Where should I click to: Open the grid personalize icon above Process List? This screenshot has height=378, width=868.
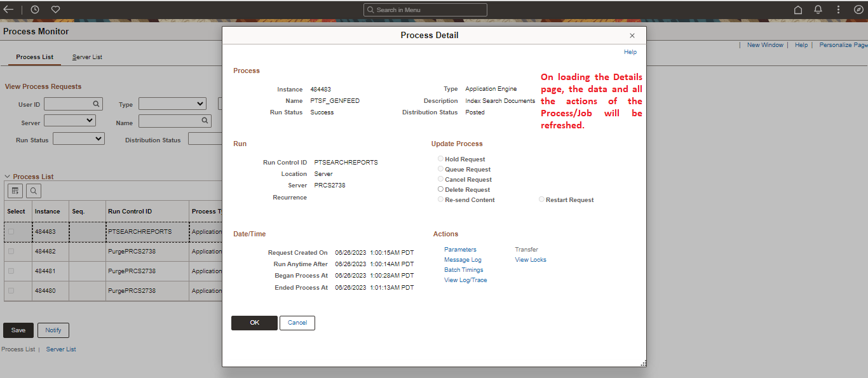(x=15, y=190)
